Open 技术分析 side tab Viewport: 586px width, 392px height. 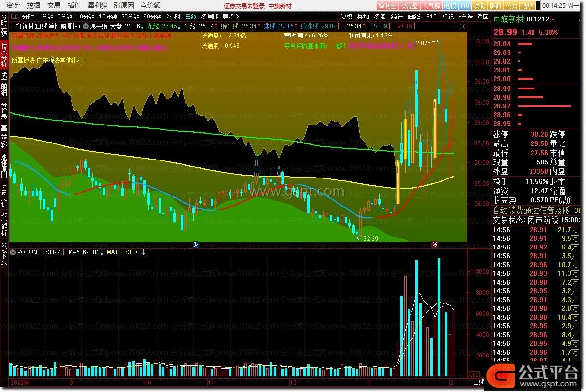click(x=4, y=55)
